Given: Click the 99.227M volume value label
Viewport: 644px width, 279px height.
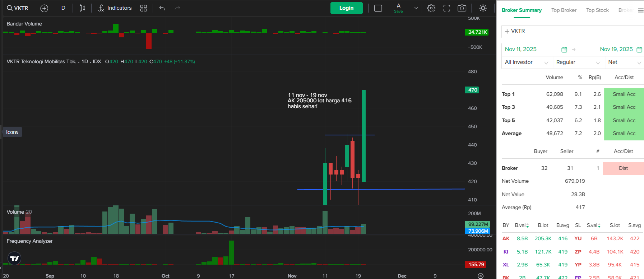Looking at the screenshot, I should (478, 224).
